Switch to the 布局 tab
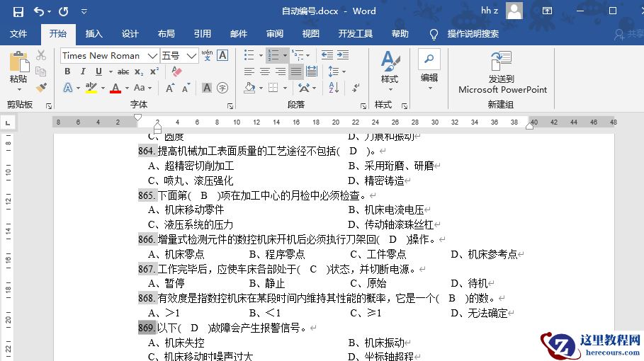This screenshot has height=361, width=644. click(166, 34)
